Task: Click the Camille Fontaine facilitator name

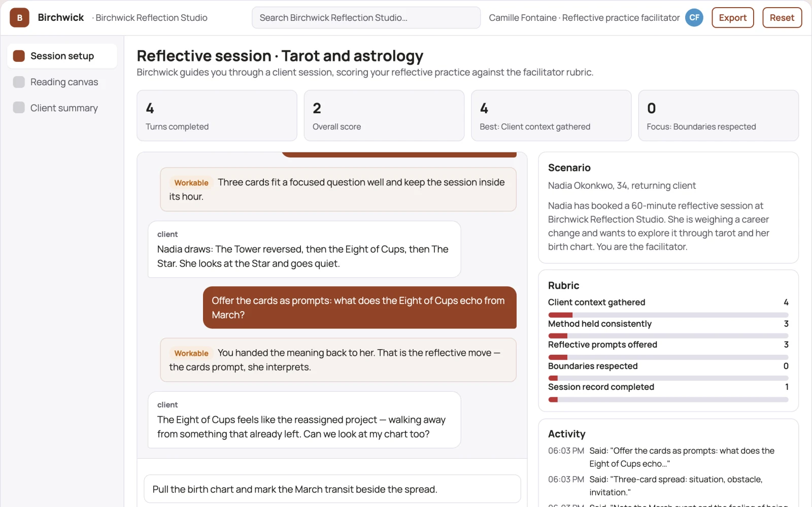Action: [x=584, y=18]
